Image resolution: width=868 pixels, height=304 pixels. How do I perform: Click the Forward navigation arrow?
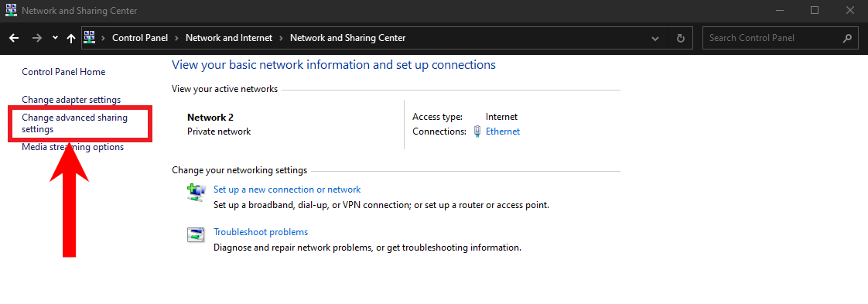(36, 38)
